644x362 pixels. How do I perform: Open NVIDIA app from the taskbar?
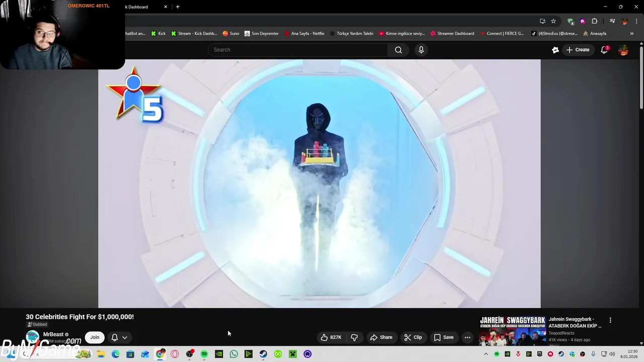pos(219,354)
